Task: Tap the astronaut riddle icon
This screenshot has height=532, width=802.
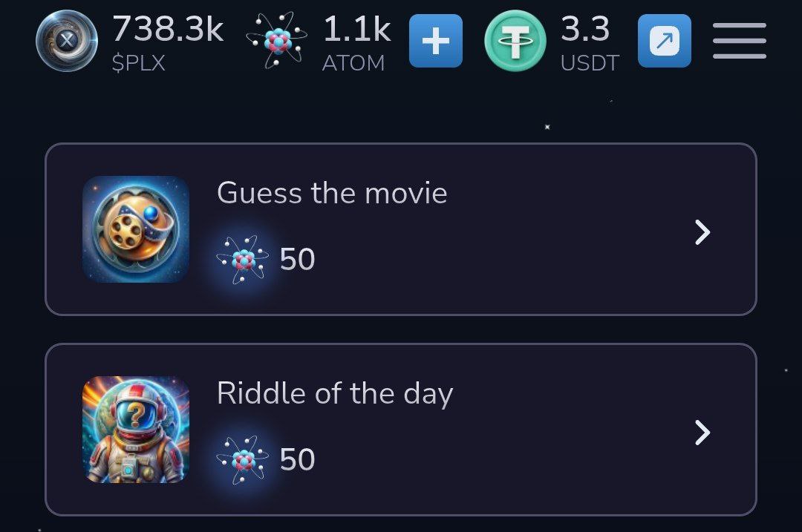Action: point(136,430)
